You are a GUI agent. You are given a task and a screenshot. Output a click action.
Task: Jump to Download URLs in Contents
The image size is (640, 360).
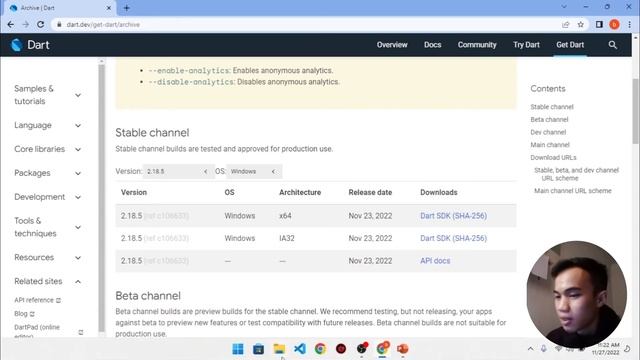[x=553, y=158]
